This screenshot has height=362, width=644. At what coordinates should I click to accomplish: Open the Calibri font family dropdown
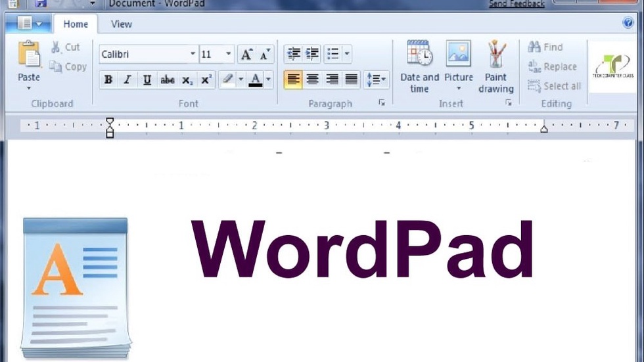pyautogui.click(x=193, y=55)
